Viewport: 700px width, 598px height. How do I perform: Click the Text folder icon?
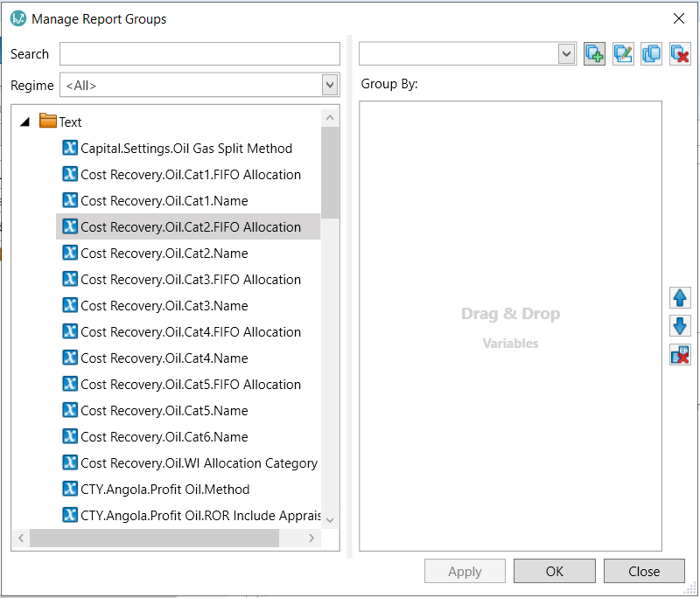pyautogui.click(x=48, y=122)
